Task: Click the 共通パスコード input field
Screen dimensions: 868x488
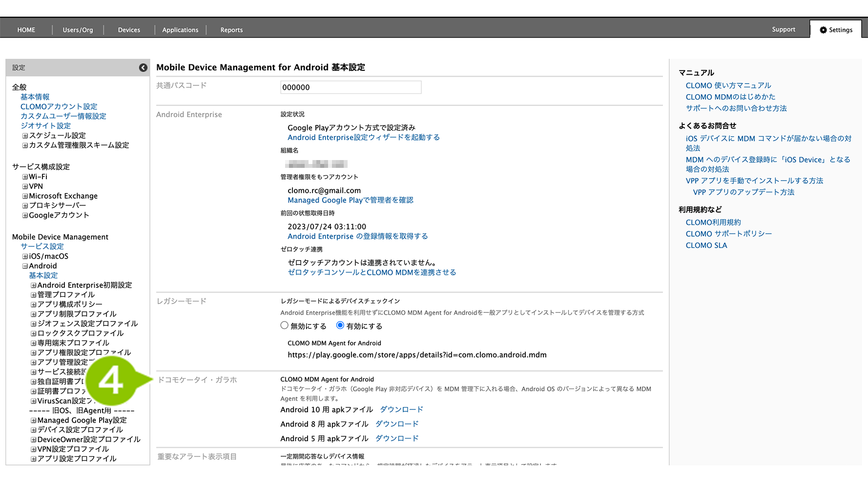Action: pyautogui.click(x=351, y=87)
